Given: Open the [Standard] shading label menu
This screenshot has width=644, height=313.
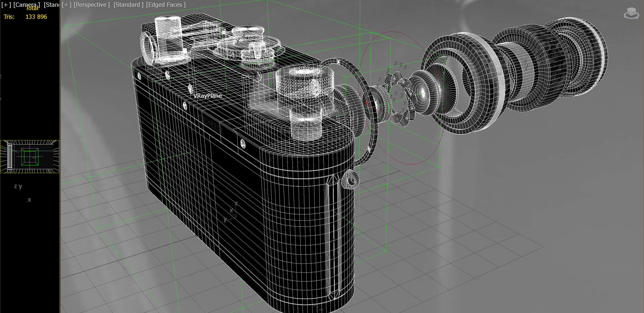Looking at the screenshot, I should (x=129, y=5).
